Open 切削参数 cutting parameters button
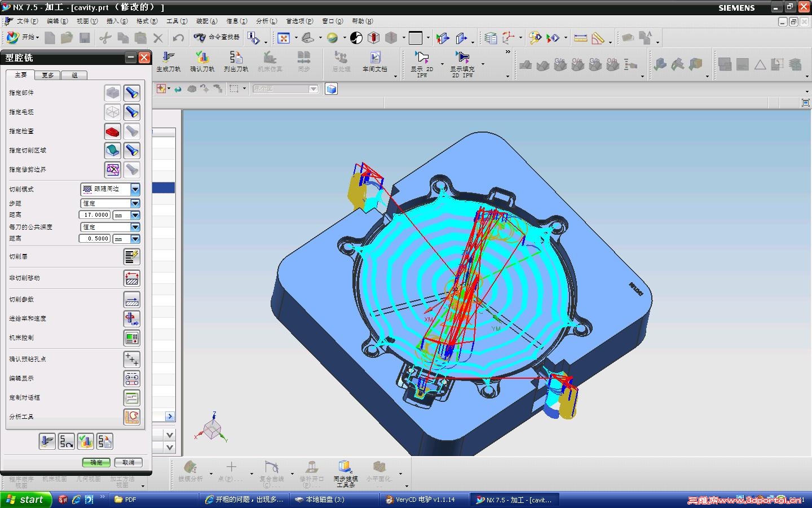812x508 pixels. (x=132, y=300)
